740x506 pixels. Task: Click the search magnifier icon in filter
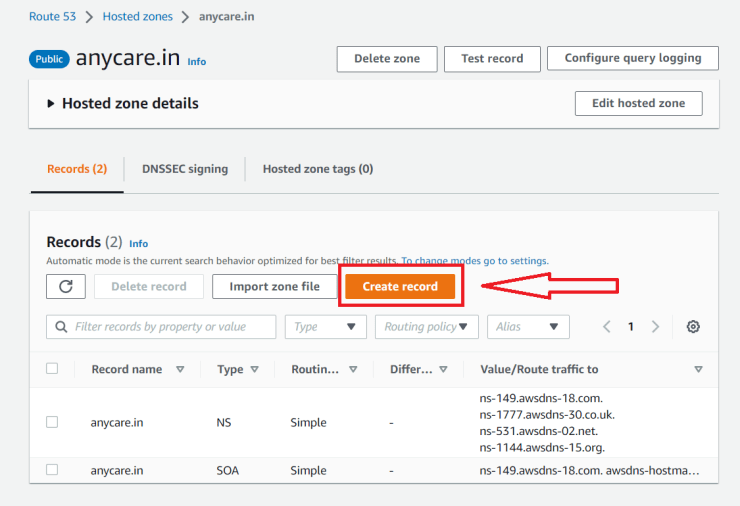point(61,327)
